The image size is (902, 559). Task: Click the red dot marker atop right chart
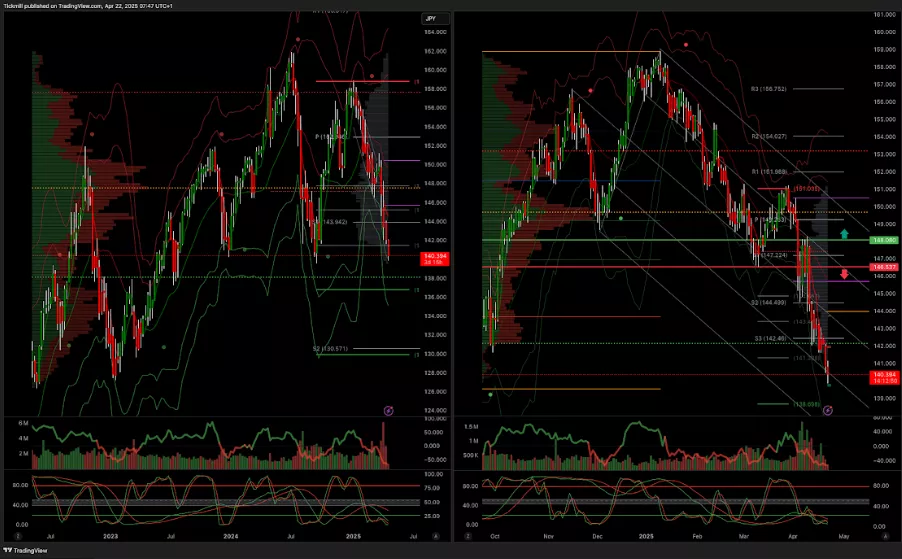[x=685, y=44]
